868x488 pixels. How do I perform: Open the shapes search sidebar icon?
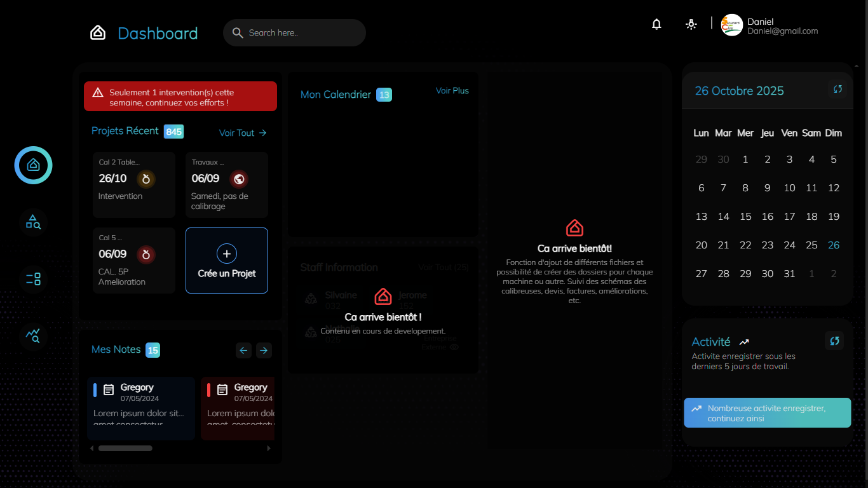point(33,222)
